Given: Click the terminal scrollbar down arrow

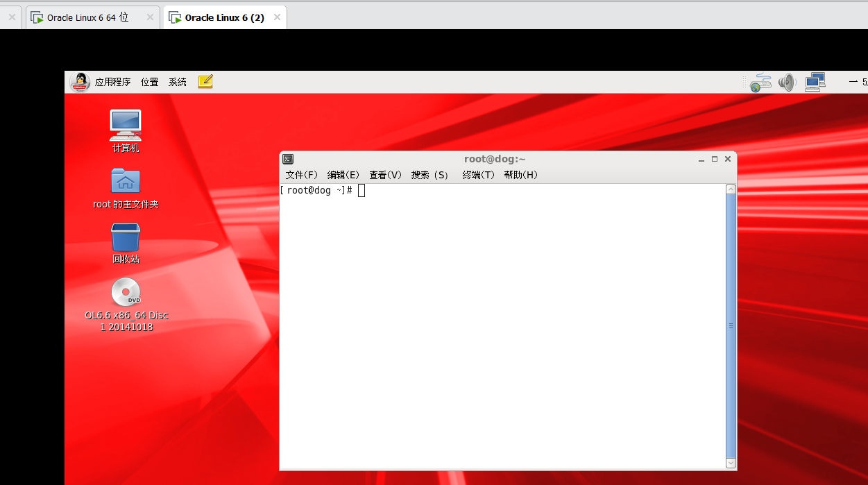Looking at the screenshot, I should 731,463.
